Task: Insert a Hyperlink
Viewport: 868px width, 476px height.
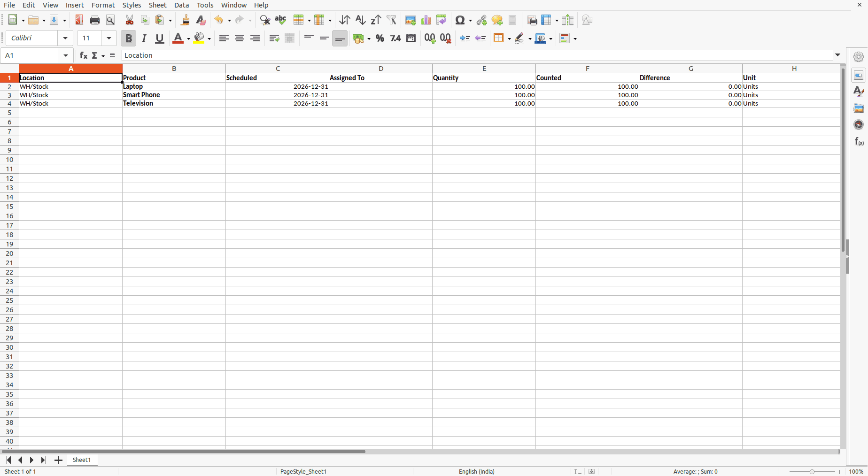Action: (481, 20)
